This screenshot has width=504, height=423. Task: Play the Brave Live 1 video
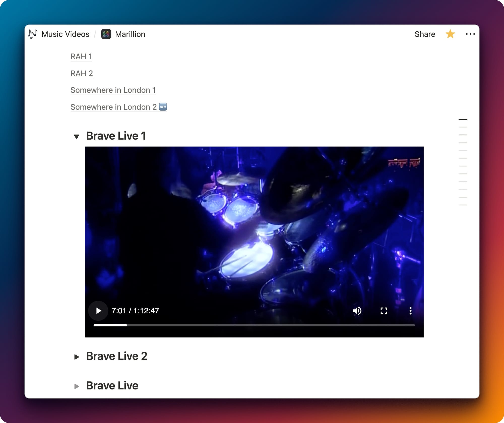coord(98,311)
